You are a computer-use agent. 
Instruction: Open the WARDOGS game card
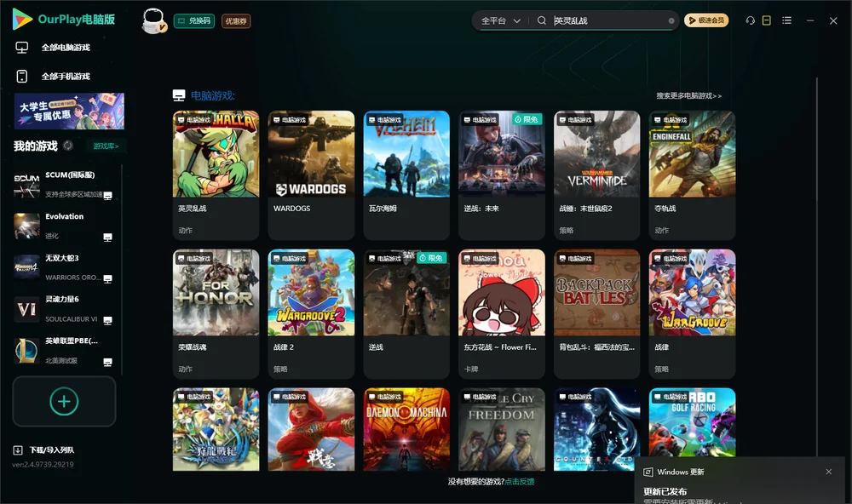[x=311, y=175]
